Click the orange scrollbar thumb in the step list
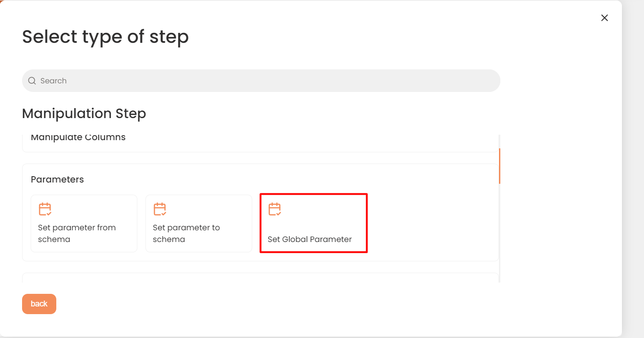Viewport: 644px width, 338px height. [499, 166]
